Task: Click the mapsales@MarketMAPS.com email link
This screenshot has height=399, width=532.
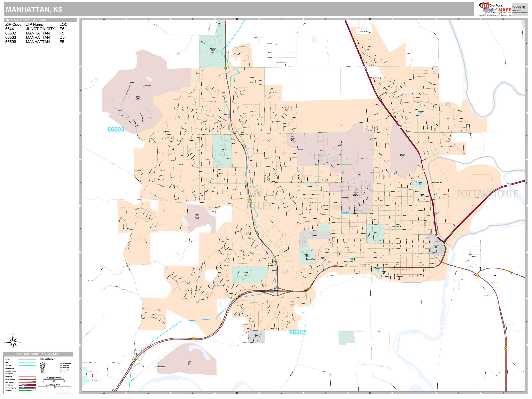Action: coord(520,12)
